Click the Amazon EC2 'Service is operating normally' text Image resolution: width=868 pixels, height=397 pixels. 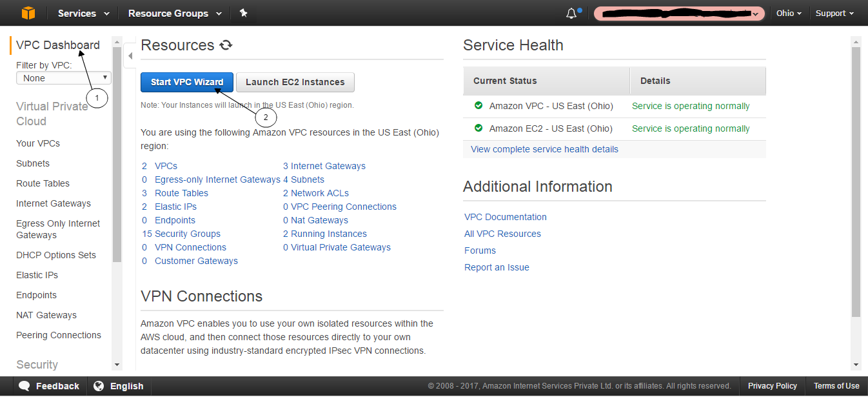pos(691,128)
